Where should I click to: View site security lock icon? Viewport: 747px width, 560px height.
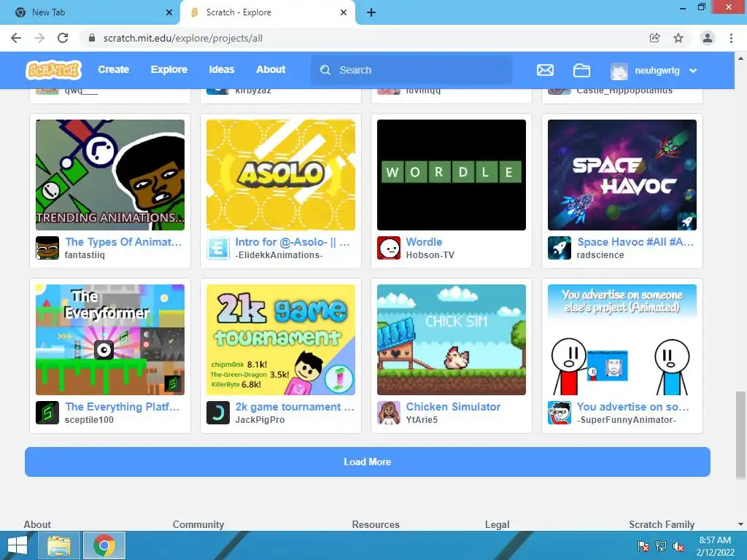92,38
